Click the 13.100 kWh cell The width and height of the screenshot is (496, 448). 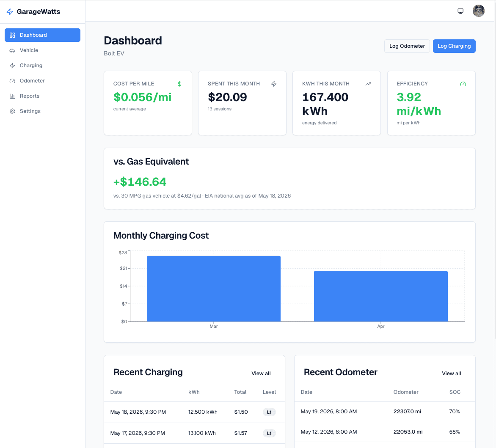tap(202, 433)
